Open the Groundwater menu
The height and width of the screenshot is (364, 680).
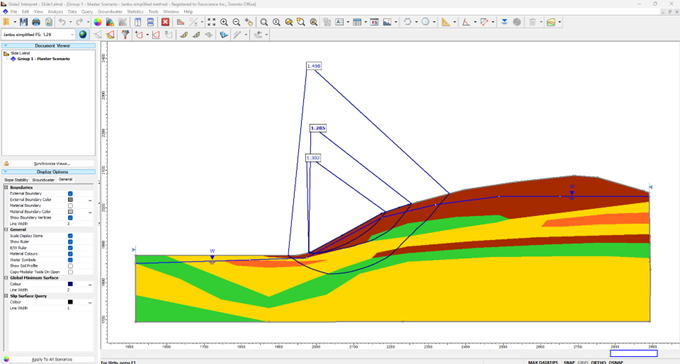[x=110, y=12]
